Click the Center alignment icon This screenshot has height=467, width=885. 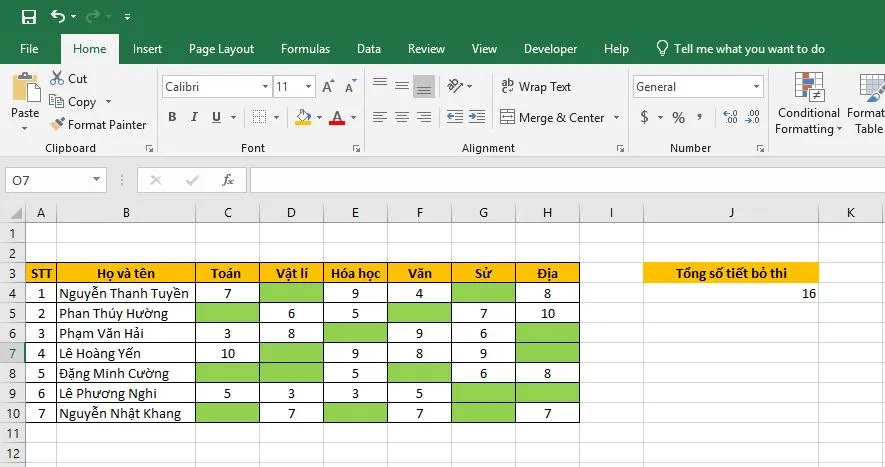point(402,117)
